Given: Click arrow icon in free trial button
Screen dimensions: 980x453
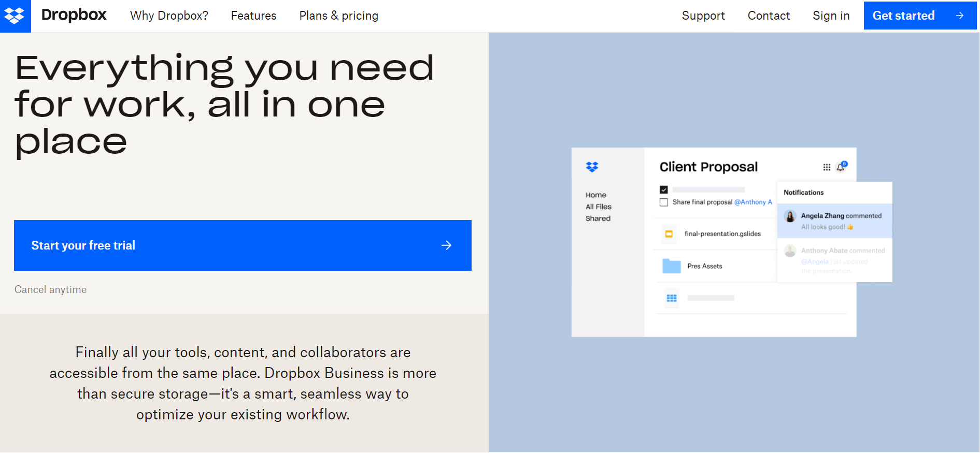Looking at the screenshot, I should pyautogui.click(x=446, y=245).
